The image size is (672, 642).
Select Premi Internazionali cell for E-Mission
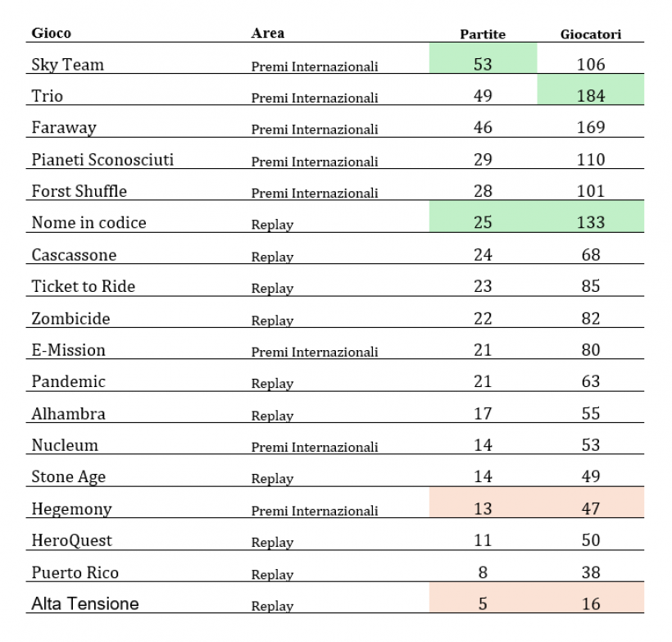point(315,352)
